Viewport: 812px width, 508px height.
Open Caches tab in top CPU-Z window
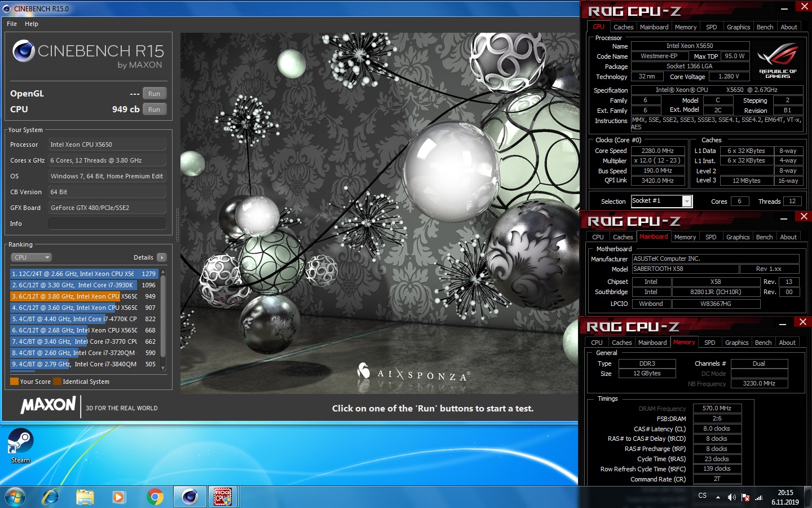(x=623, y=27)
